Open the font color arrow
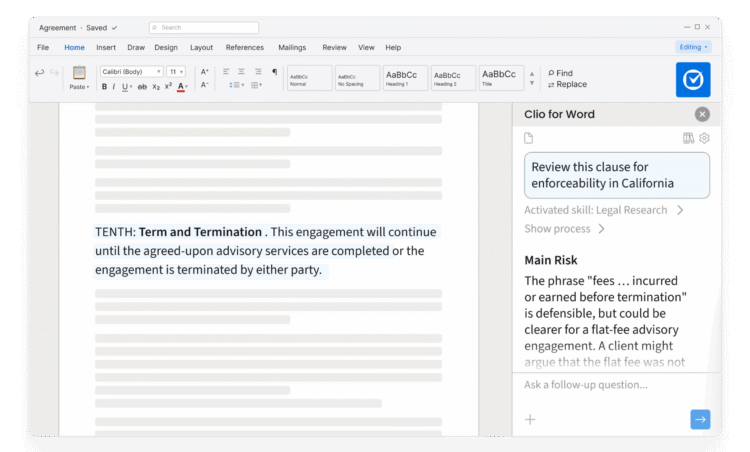This screenshot has height=452, width=750. [x=187, y=87]
